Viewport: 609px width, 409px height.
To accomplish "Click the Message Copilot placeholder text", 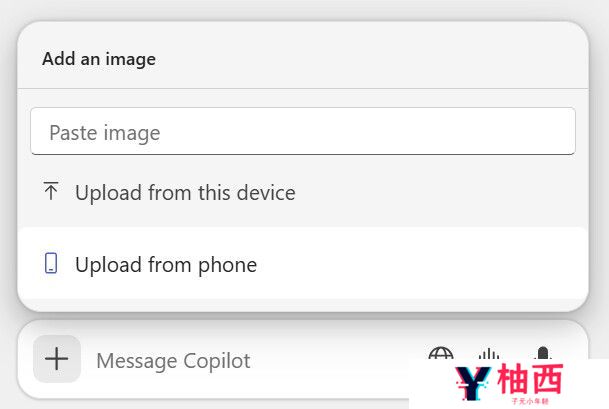I will (x=173, y=361).
